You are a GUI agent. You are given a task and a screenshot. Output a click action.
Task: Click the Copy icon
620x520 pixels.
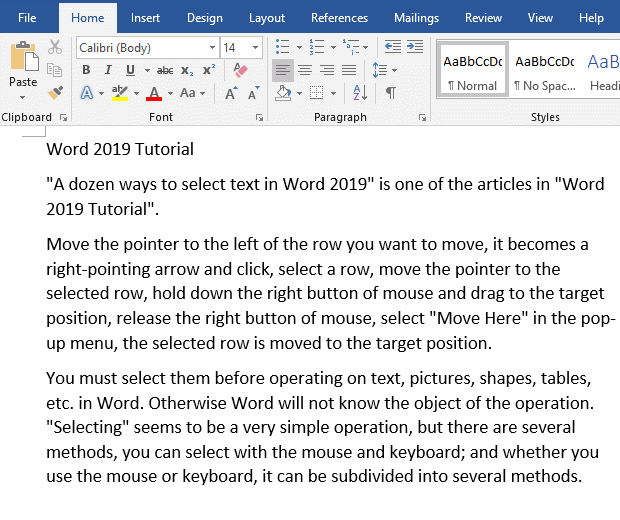click(x=55, y=70)
